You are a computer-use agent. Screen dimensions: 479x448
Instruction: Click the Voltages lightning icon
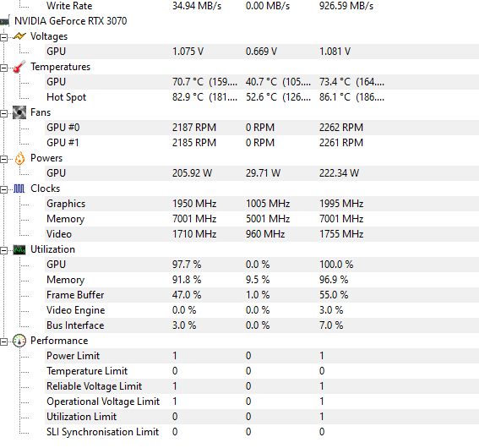point(19,36)
